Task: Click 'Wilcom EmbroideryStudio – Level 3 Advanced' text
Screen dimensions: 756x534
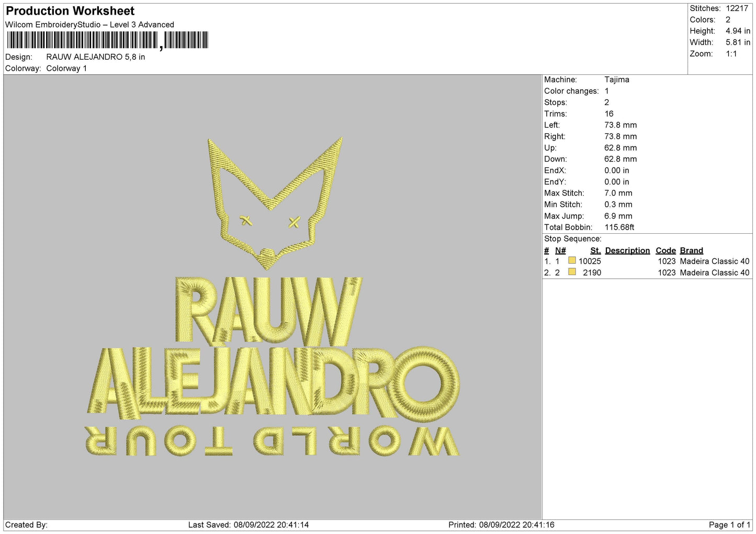Action: [89, 25]
